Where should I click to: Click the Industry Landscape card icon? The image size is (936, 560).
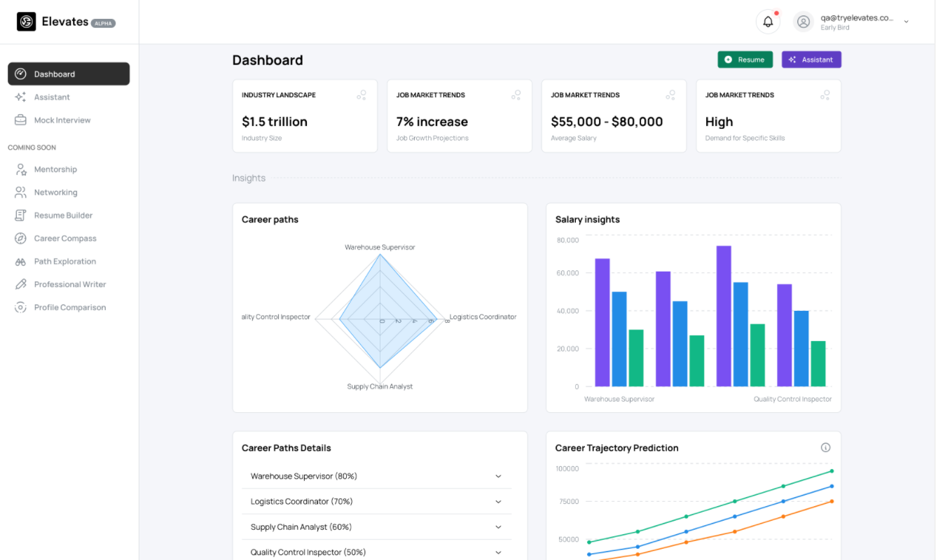(362, 95)
